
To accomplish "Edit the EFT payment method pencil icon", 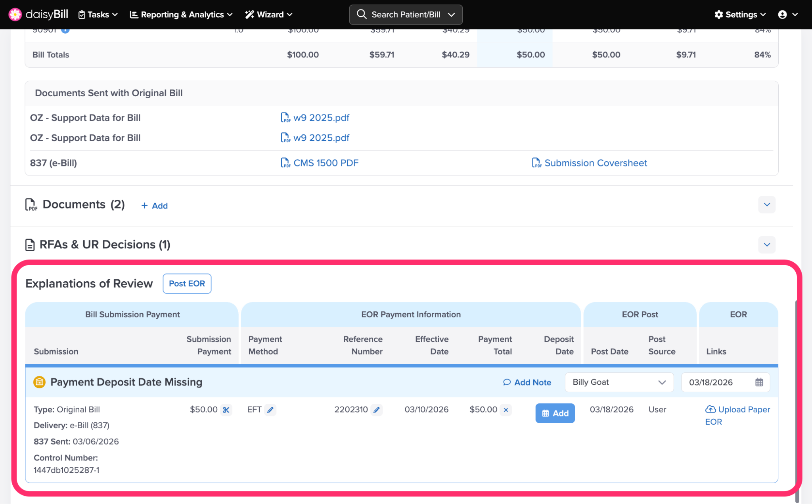I will 270,410.
